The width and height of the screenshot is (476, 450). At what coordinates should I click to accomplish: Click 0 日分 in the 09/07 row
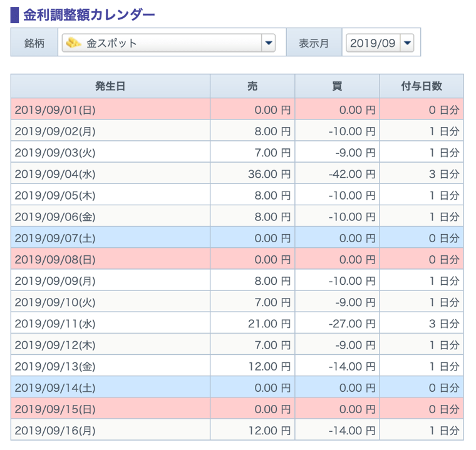tap(444, 238)
